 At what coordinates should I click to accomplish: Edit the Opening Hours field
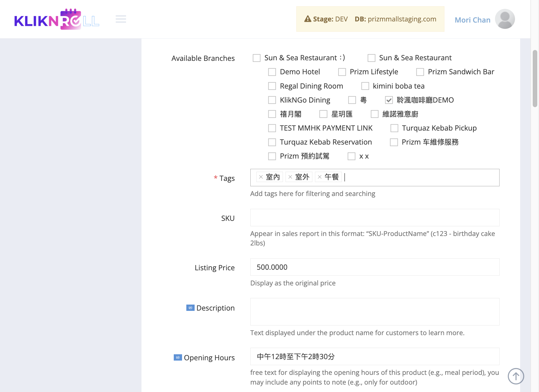pyautogui.click(x=375, y=356)
